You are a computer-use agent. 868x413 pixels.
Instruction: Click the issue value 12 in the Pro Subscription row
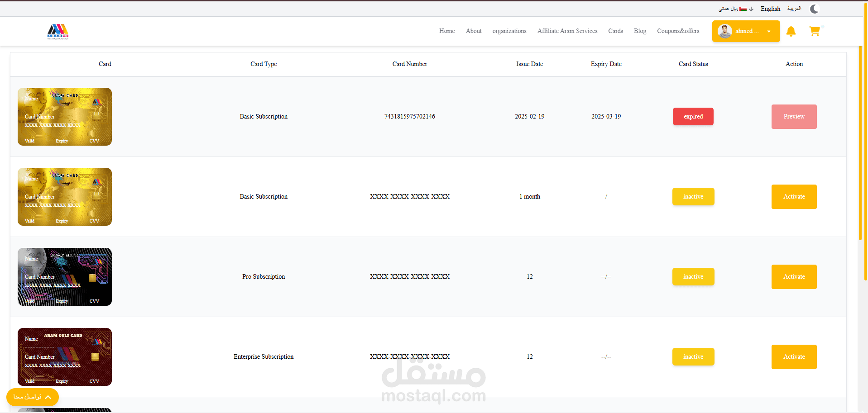point(529,277)
